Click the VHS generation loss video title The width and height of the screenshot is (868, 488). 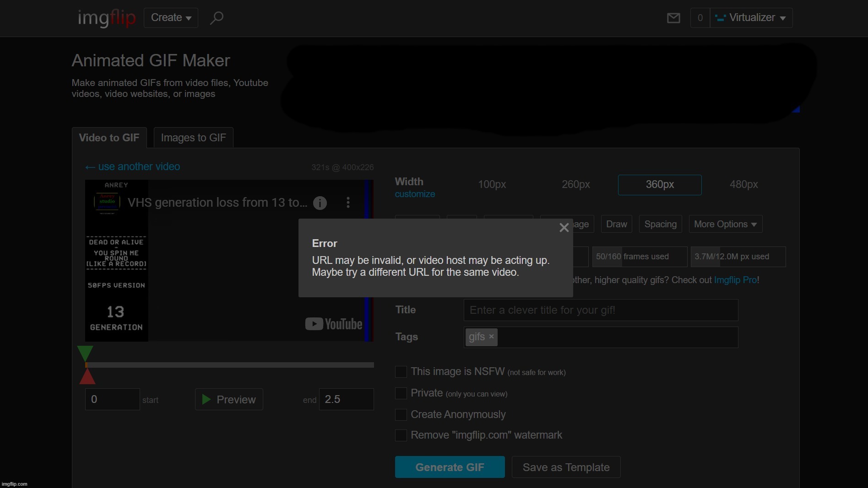point(217,203)
